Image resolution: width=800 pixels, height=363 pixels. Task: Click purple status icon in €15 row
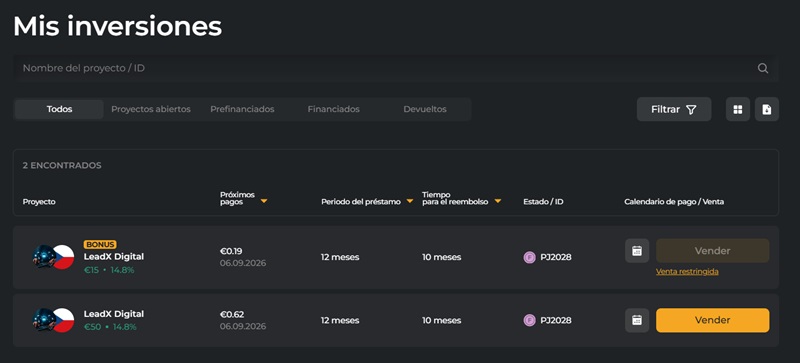point(530,257)
